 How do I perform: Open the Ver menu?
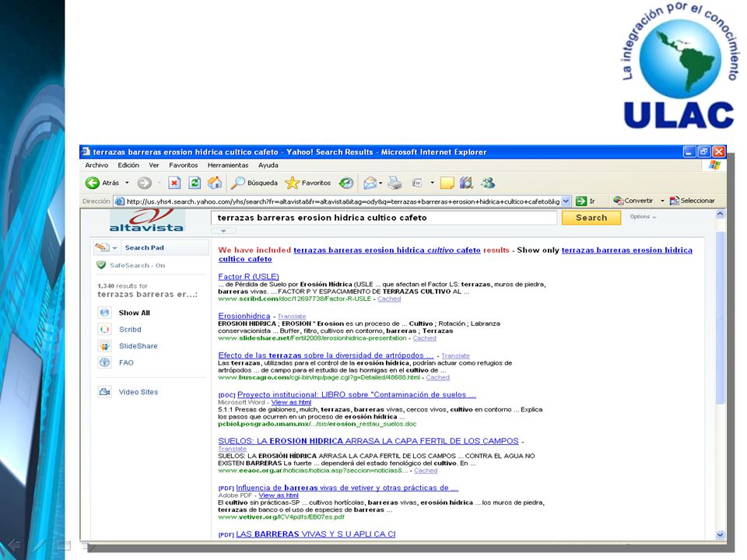coord(154,165)
